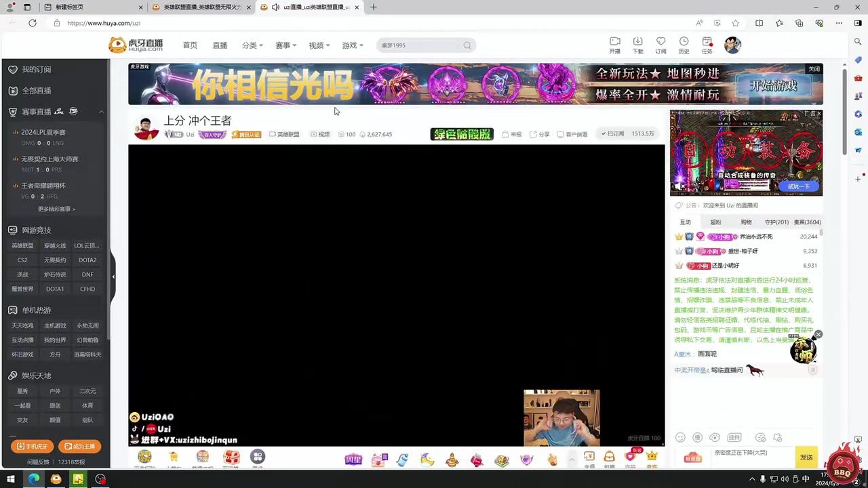The height and width of the screenshot is (488, 868).
Task: Open the 历史 history clock icon
Action: point(684,42)
